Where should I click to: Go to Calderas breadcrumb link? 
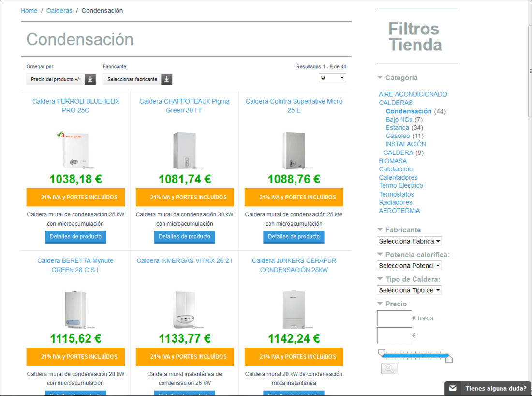[x=59, y=11]
